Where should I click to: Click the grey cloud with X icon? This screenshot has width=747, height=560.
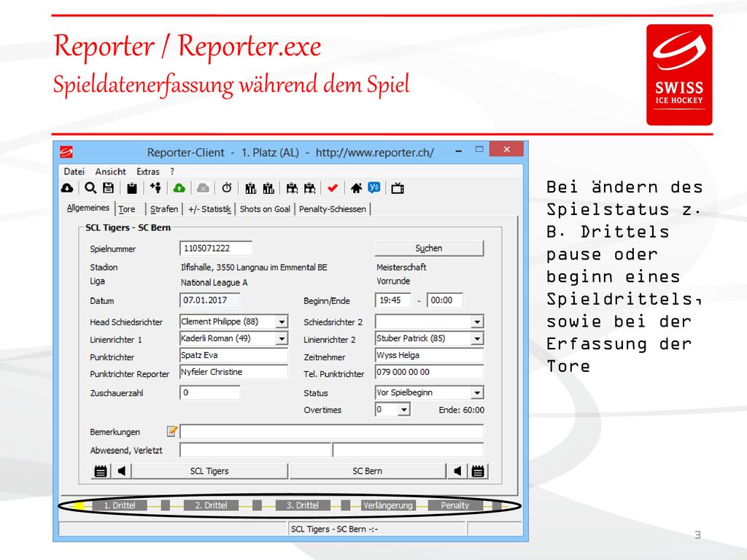(203, 188)
